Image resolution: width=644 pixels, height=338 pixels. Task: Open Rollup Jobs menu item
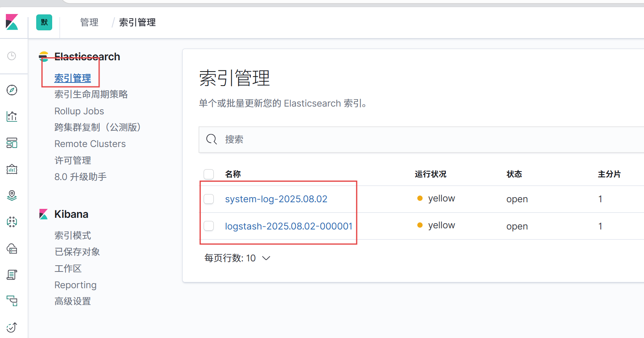(79, 111)
